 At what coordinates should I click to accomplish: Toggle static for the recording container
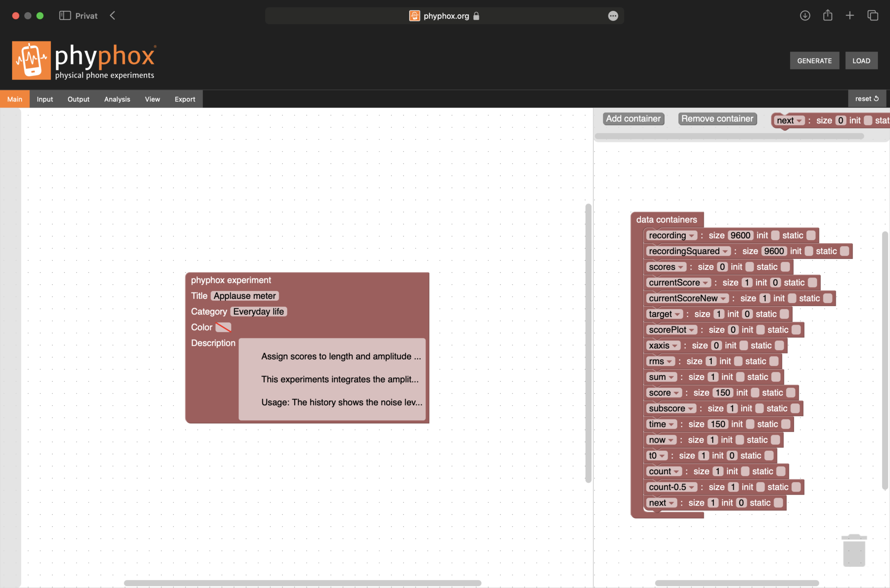(x=810, y=235)
